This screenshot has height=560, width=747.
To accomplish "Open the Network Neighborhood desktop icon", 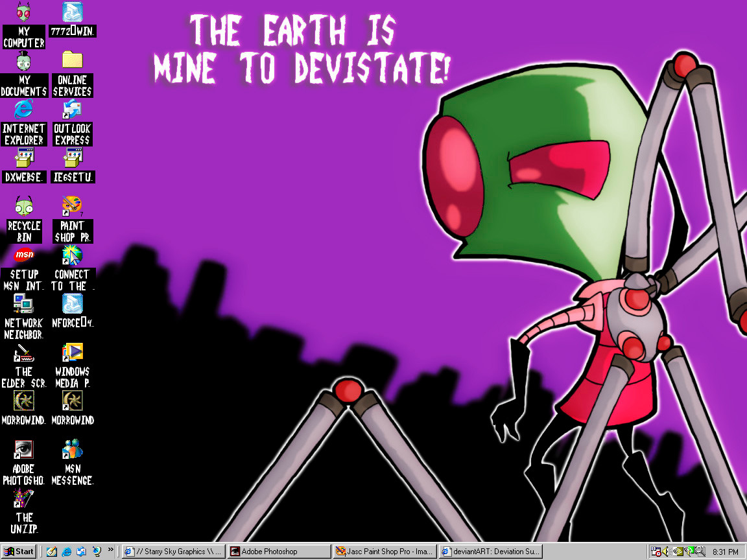I will (24, 317).
